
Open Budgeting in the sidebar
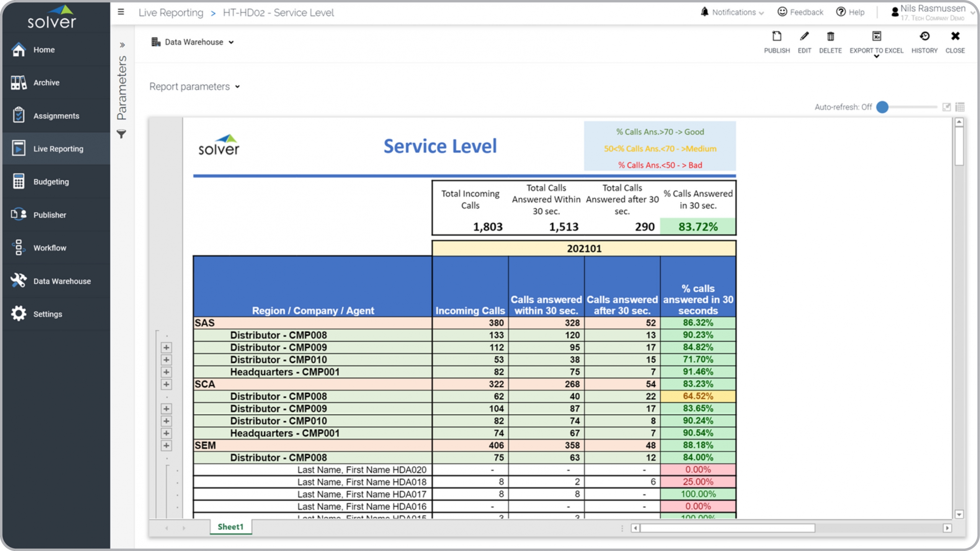[51, 182]
